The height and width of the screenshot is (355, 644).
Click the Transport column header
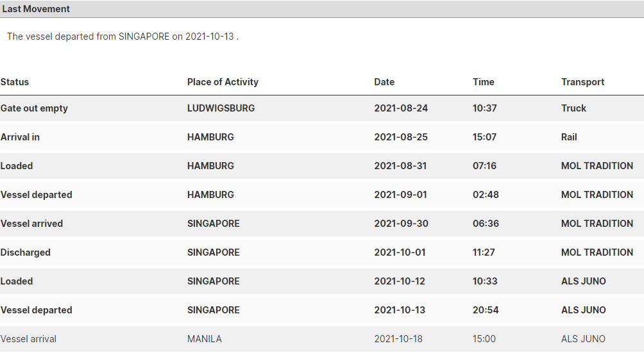pos(583,82)
